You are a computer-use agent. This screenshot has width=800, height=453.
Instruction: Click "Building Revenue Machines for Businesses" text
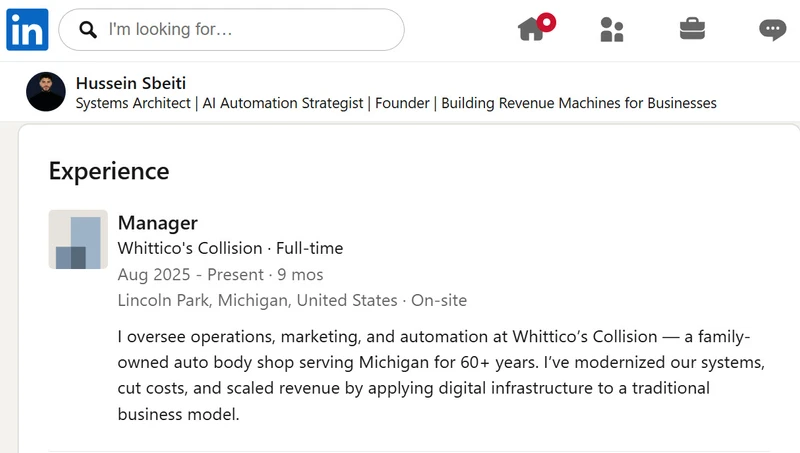[579, 103]
